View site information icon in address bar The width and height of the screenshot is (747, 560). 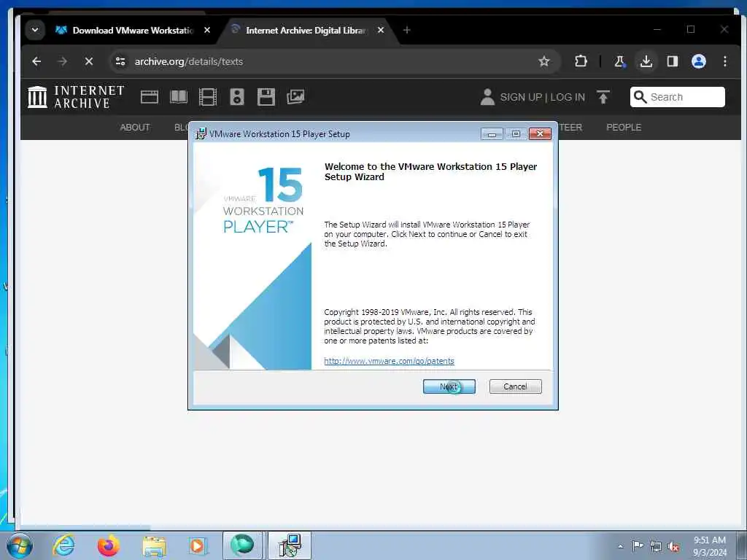(x=120, y=61)
